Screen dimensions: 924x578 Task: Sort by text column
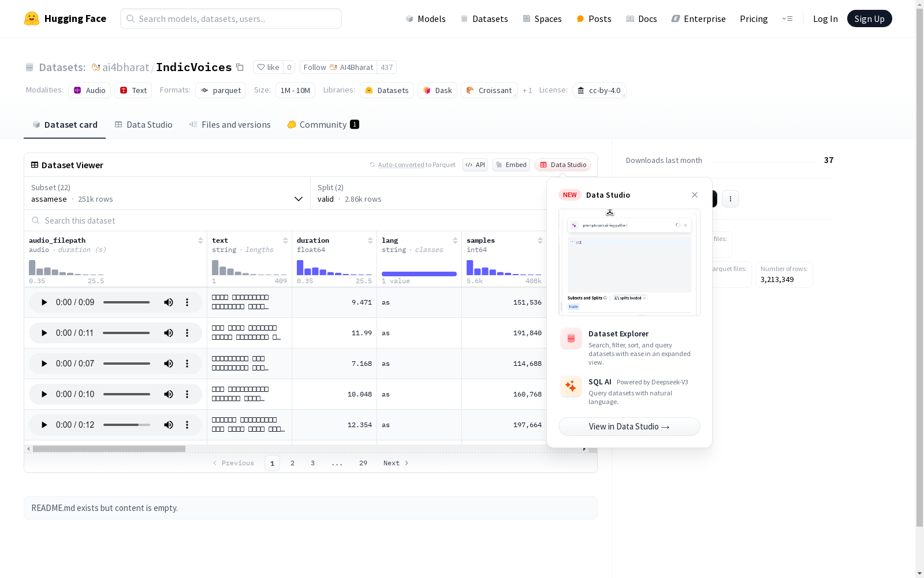click(285, 240)
